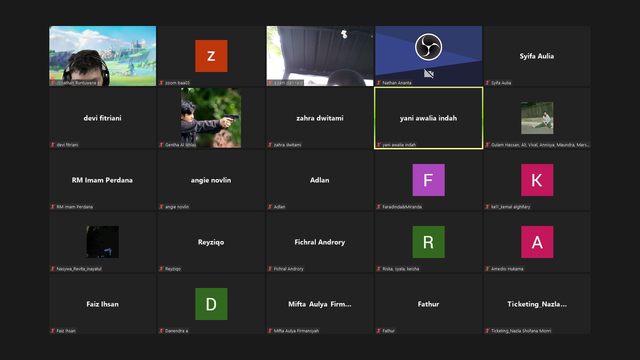Click muted mic icon beside Riska, syala, keisha
640x360 pixels.
(x=379, y=269)
